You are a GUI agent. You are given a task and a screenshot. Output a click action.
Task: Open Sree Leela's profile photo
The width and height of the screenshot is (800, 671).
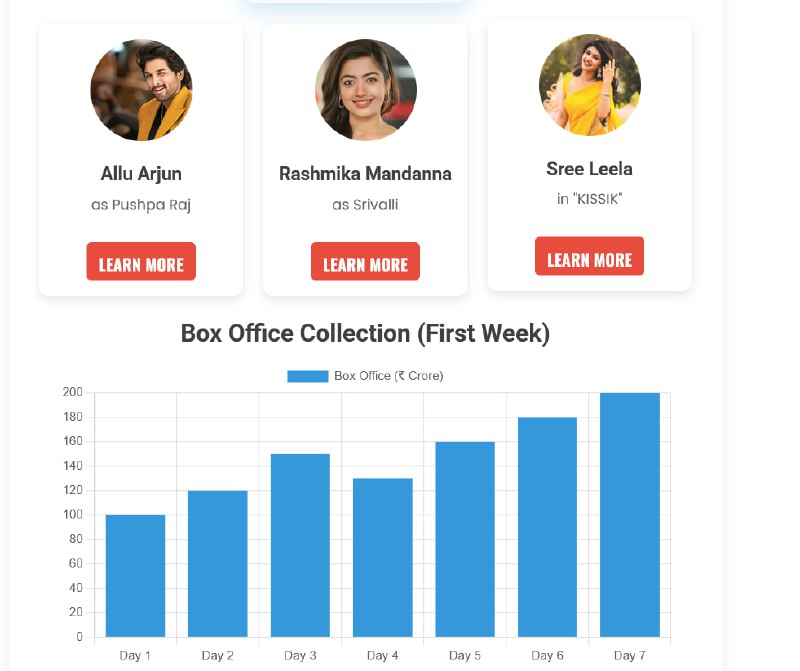coord(590,85)
